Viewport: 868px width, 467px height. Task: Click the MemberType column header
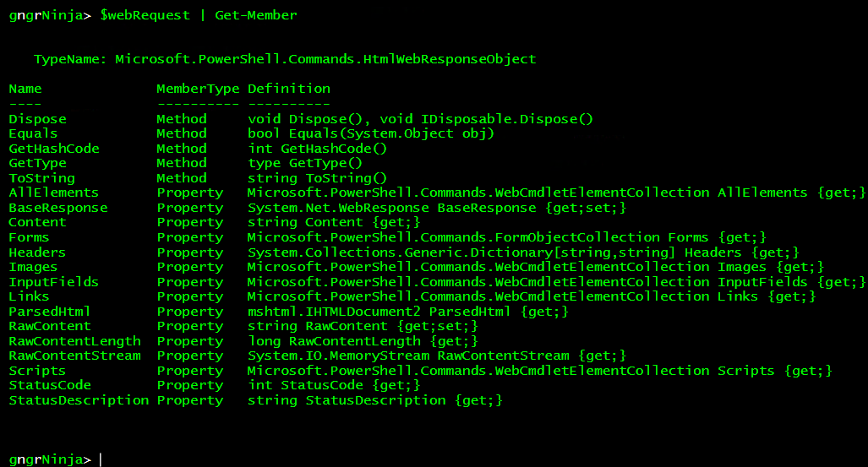coord(198,89)
